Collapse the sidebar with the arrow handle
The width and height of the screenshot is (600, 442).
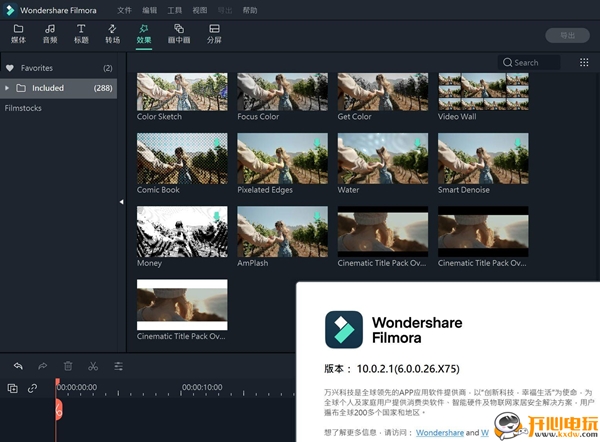click(121, 202)
